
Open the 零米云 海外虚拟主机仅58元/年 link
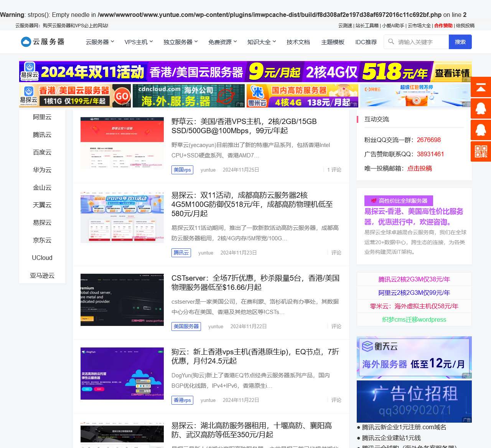tap(414, 306)
